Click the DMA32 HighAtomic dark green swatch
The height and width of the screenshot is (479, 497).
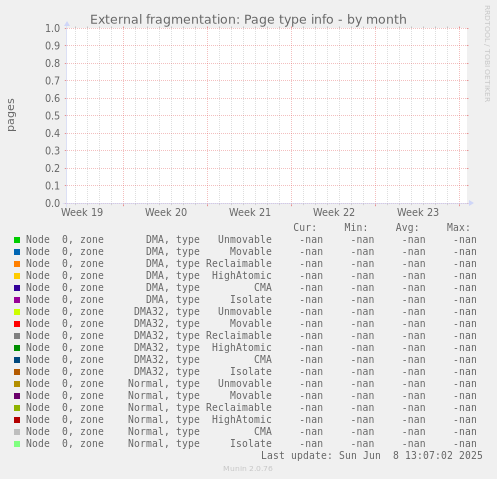pos(17,348)
